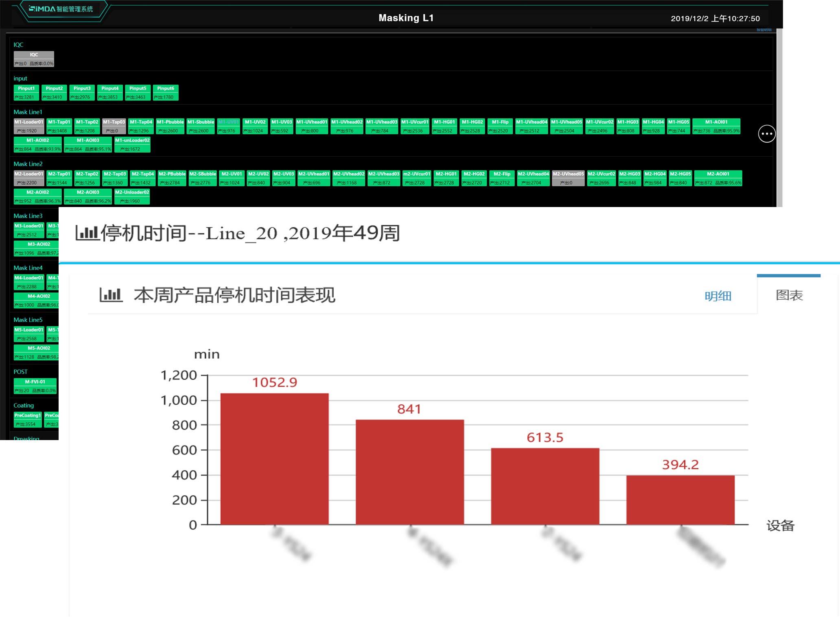Image resolution: width=840 pixels, height=617 pixels.
Task: Click the M1-AOI01 tile showing 95.9%
Action: [716, 126]
